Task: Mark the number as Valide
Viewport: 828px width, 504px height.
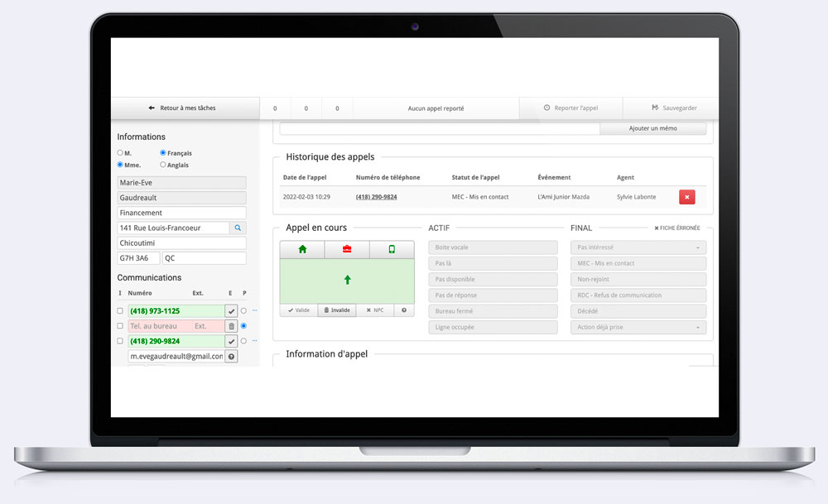Action: [299, 310]
